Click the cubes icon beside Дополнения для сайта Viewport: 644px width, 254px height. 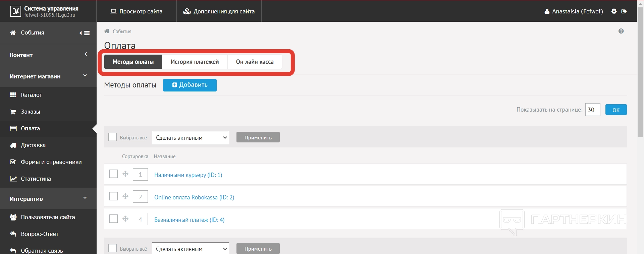coord(187,11)
